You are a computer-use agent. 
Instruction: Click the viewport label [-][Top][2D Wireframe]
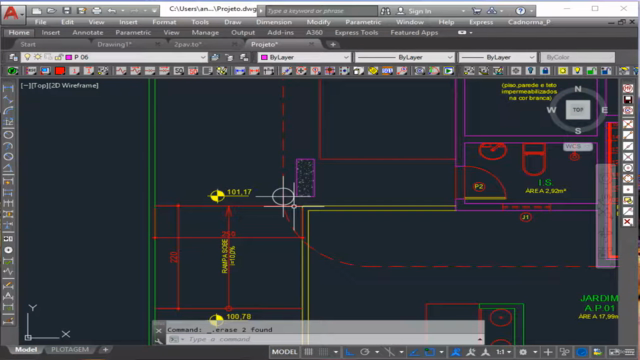(60, 85)
